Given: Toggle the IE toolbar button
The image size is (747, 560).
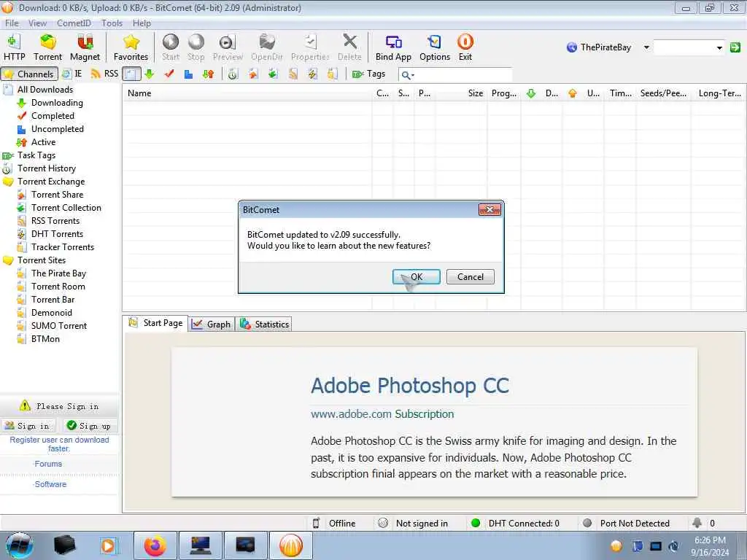Looking at the screenshot, I should (72, 74).
